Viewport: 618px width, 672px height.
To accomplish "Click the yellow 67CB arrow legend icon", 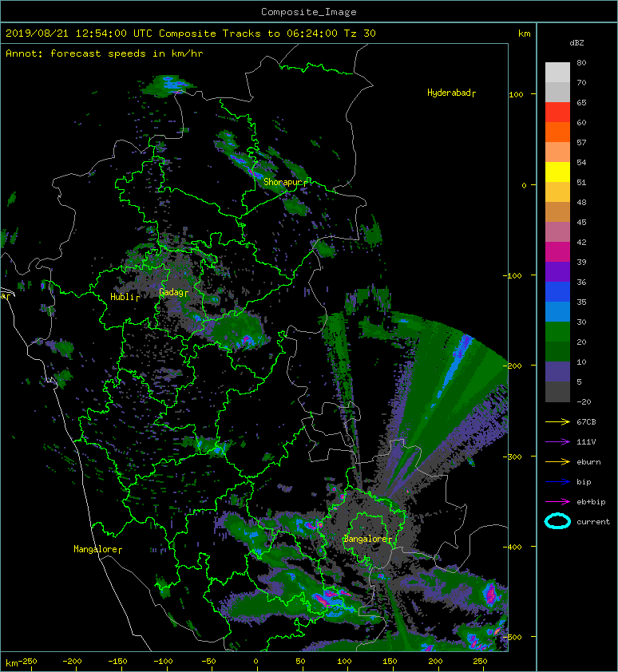I will coord(557,421).
